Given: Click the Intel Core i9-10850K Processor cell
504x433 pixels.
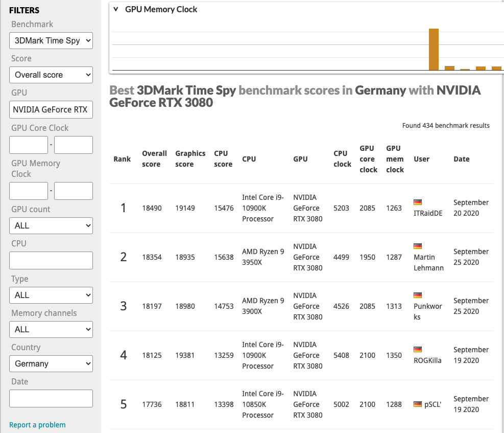Looking at the screenshot, I should [x=263, y=404].
